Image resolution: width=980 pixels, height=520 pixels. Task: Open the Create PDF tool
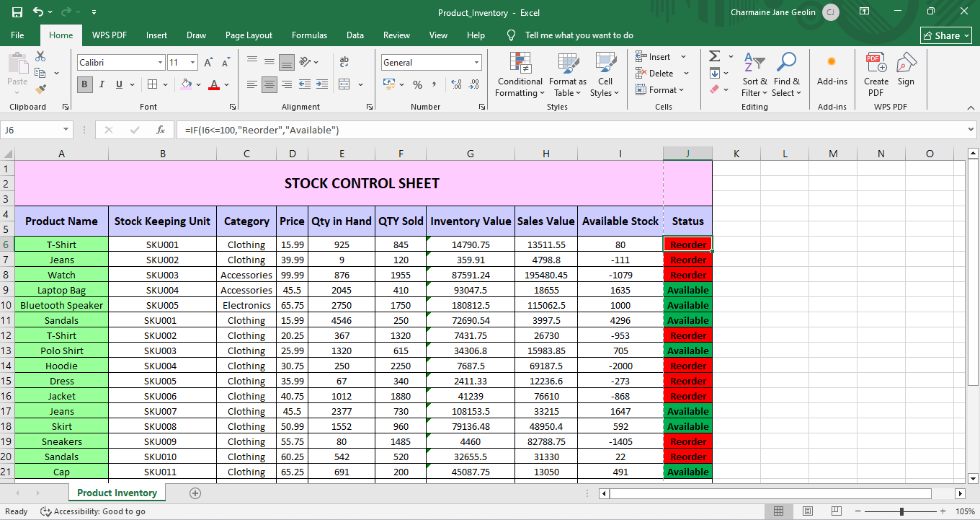pos(876,74)
